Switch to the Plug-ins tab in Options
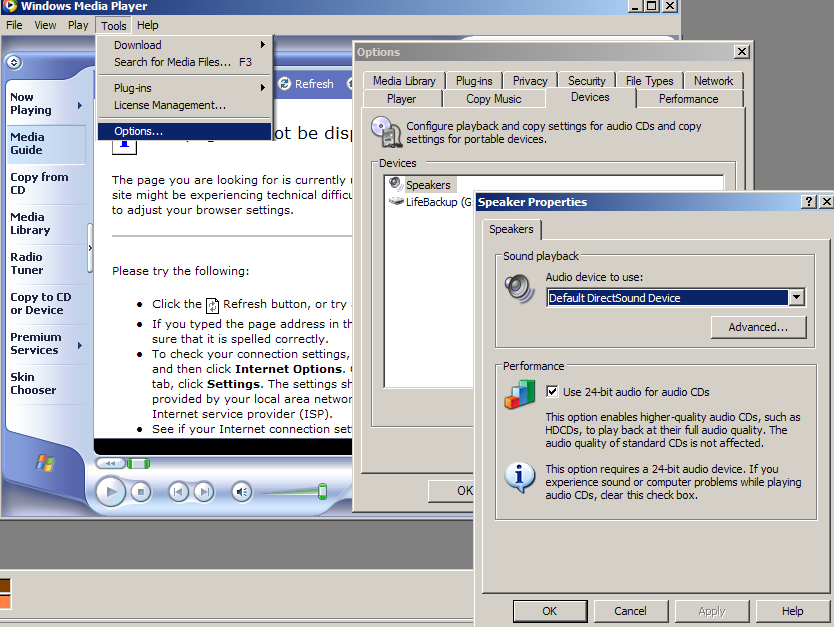 tap(474, 80)
